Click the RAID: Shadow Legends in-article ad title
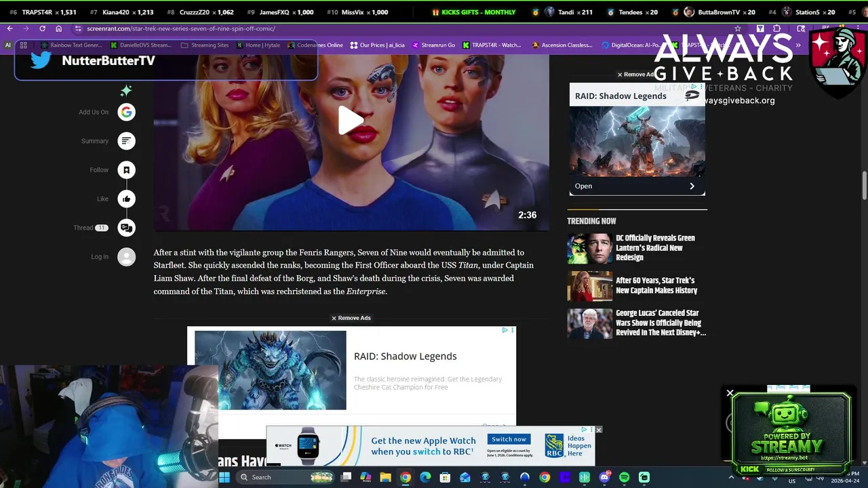The image size is (868, 488). (405, 356)
